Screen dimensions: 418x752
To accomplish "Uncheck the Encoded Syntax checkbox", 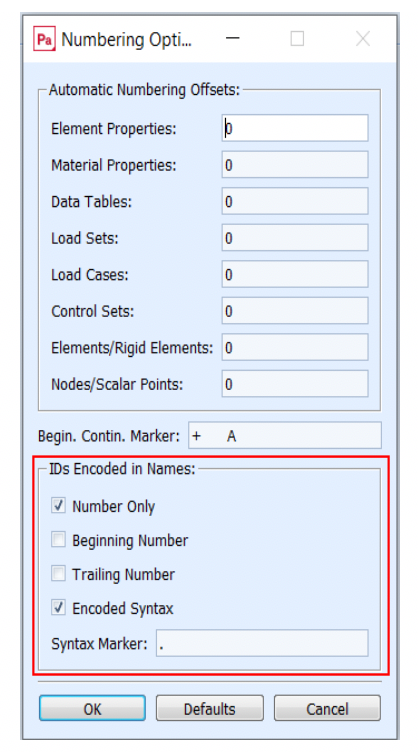I will tap(58, 608).
